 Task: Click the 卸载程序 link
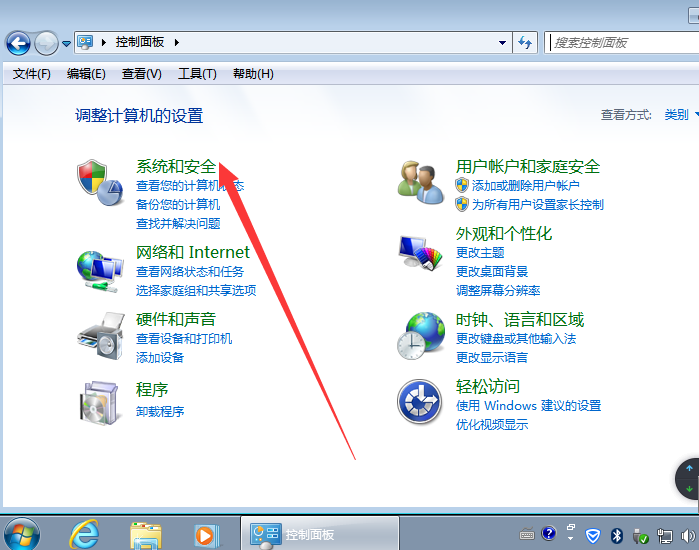pos(160,411)
